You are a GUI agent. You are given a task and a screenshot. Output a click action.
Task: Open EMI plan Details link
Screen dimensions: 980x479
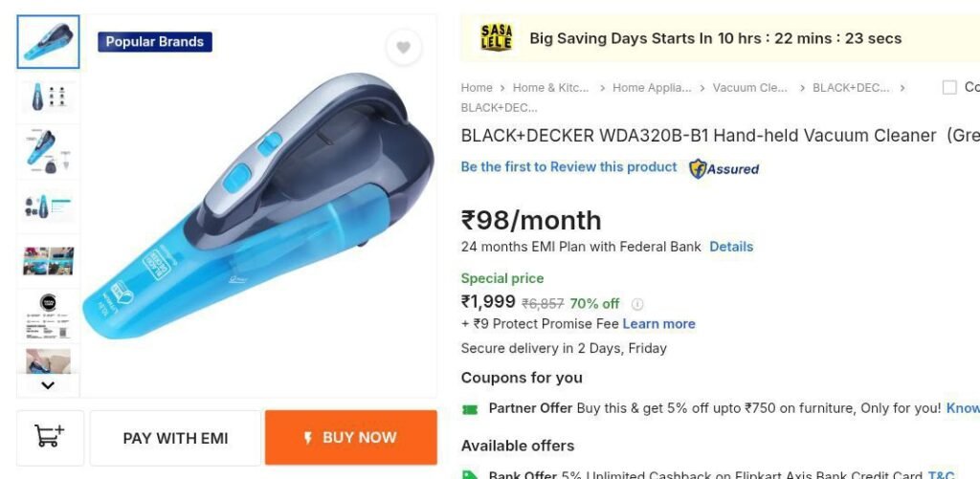tap(731, 247)
